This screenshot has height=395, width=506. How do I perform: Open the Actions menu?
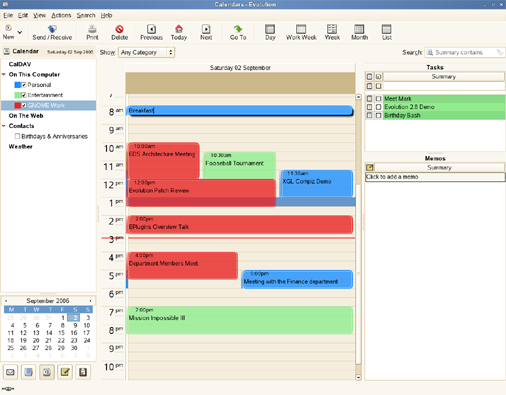pos(61,15)
